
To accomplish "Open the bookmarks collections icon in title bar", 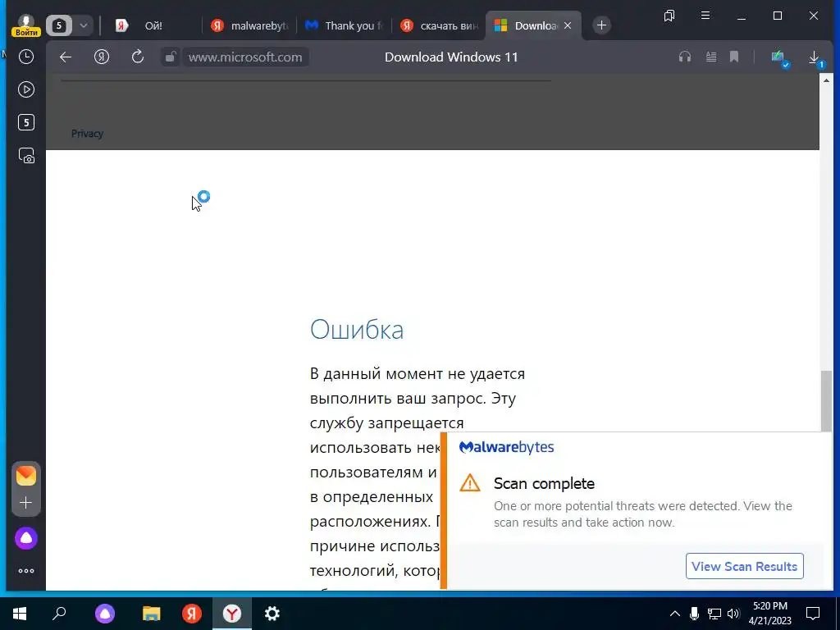I will tap(669, 16).
